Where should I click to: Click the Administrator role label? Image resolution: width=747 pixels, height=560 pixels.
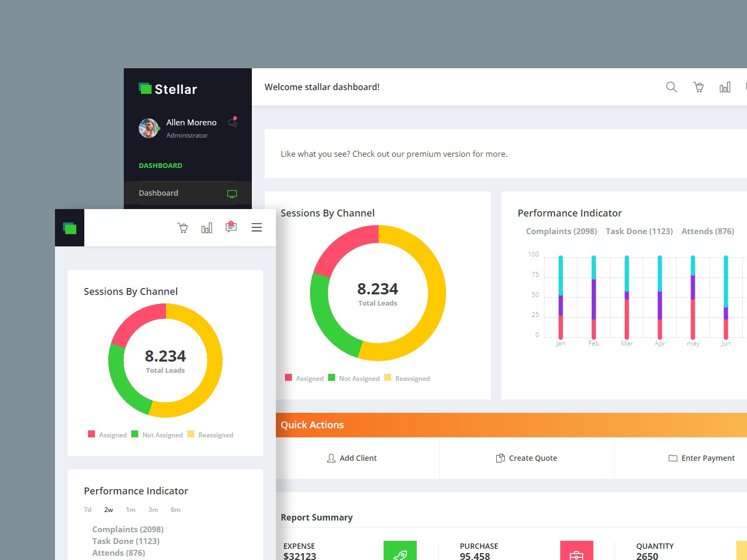[187, 135]
